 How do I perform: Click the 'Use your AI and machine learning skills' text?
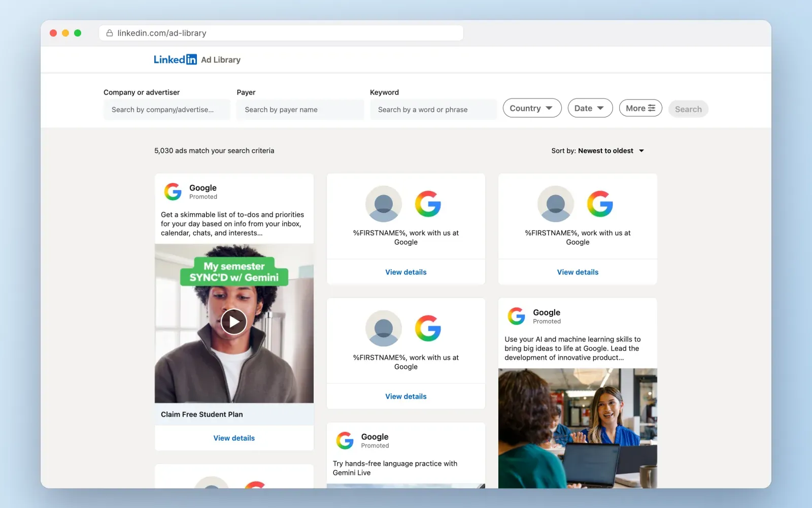coord(572,348)
